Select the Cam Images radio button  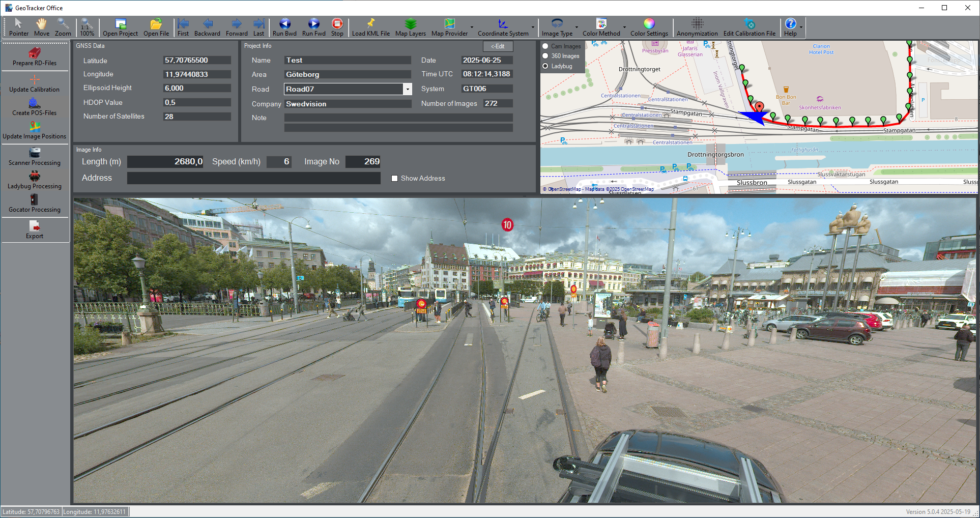tap(545, 46)
